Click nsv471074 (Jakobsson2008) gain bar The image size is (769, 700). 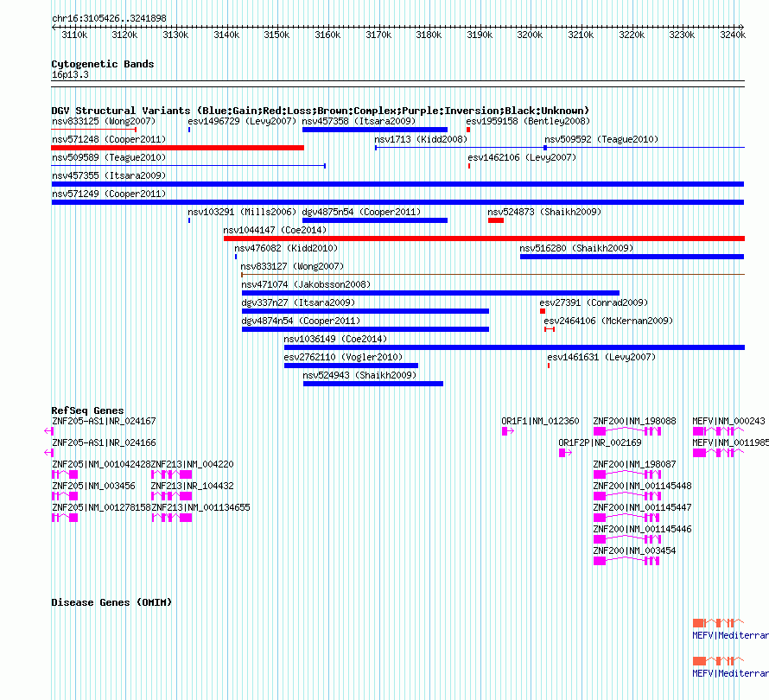[430, 293]
